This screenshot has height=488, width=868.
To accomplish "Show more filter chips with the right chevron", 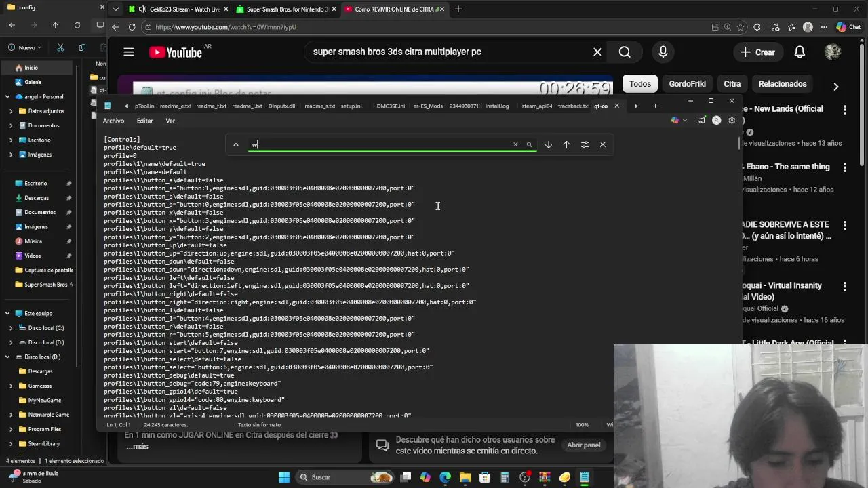I will point(835,87).
